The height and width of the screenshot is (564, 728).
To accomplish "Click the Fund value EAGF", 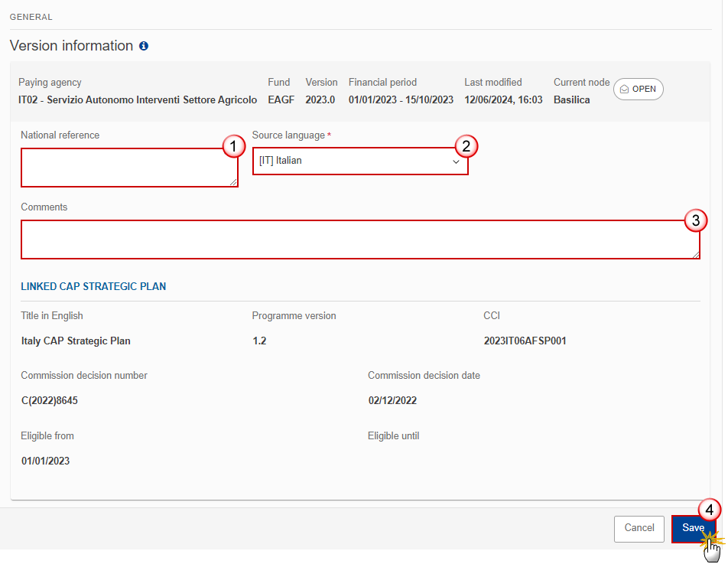I will [x=281, y=100].
